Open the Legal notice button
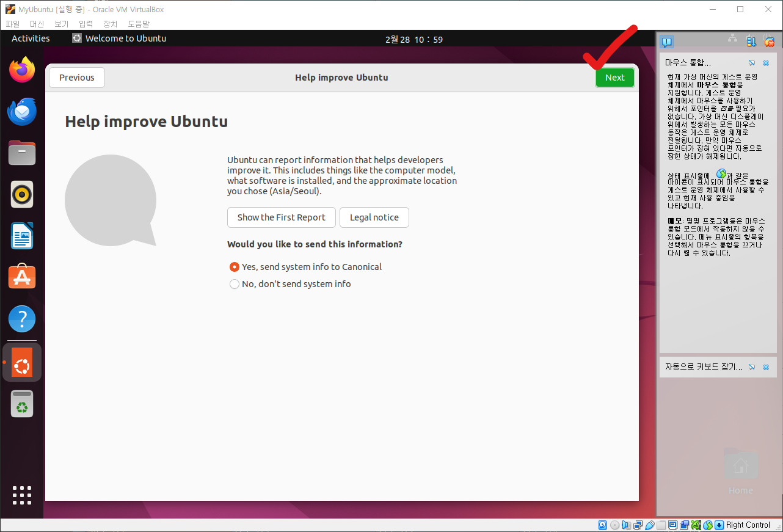Viewport: 783px width, 532px height. [x=374, y=217]
